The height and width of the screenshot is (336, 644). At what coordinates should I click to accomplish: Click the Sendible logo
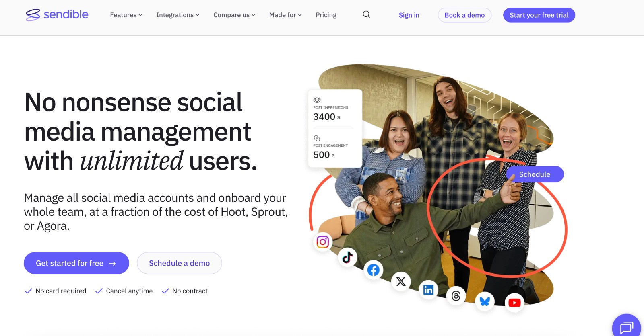57,15
